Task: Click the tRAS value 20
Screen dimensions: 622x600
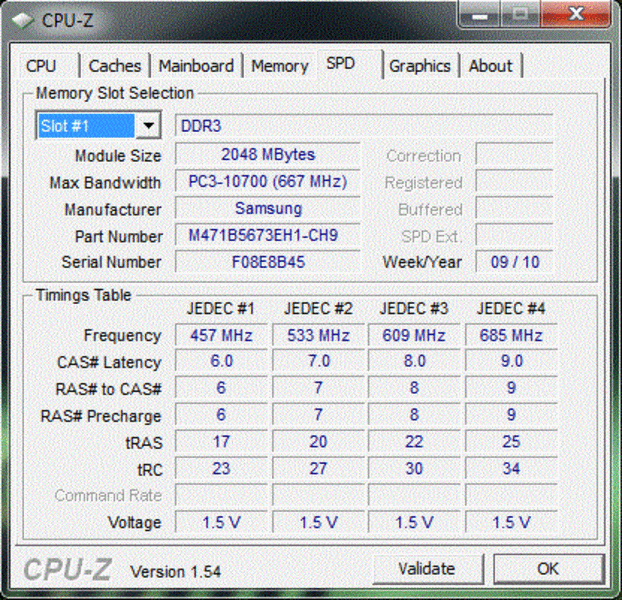Action: click(x=318, y=442)
